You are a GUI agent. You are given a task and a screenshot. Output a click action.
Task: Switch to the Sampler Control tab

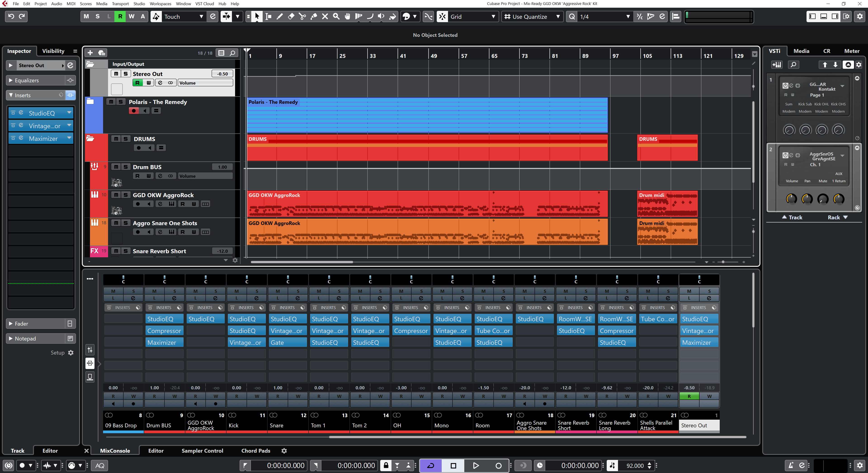(x=202, y=451)
